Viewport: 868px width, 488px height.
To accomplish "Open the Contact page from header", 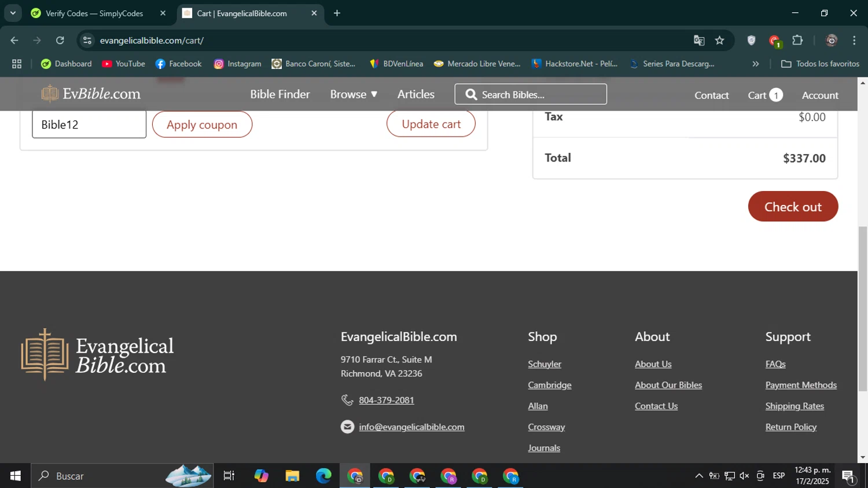I will click(712, 96).
